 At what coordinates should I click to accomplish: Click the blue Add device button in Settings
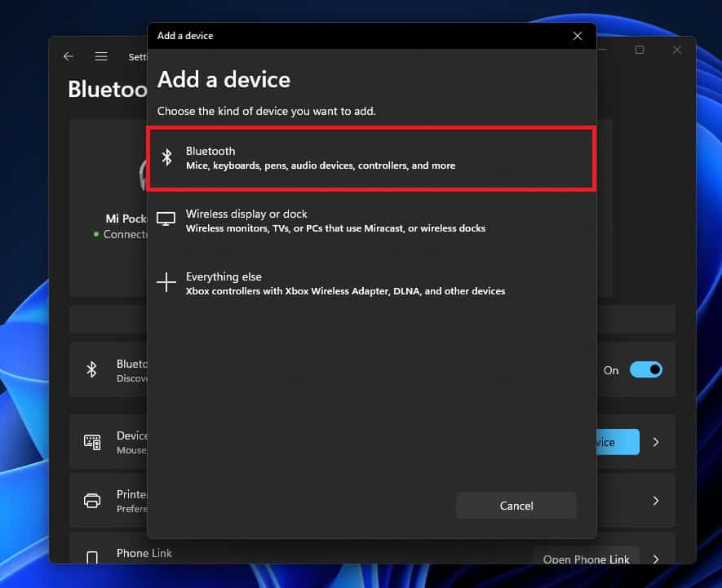[618, 442]
